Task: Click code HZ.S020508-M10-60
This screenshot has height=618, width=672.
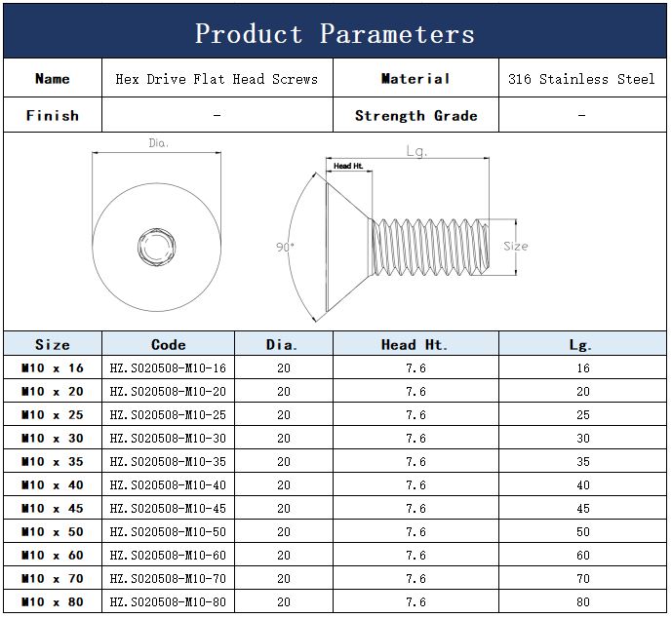Action: [x=168, y=555]
